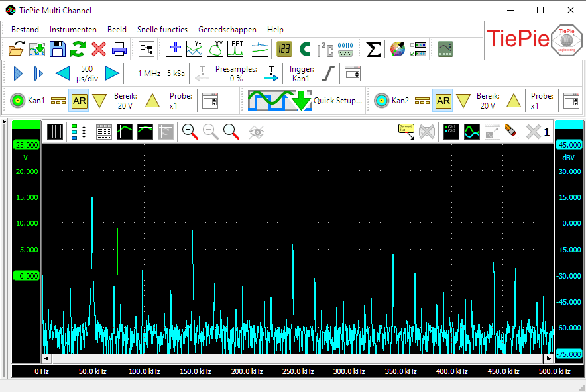Screen dimensions: 586x392
Task: Open the Kan1 Bereik 20 V selector
Action: click(125, 101)
